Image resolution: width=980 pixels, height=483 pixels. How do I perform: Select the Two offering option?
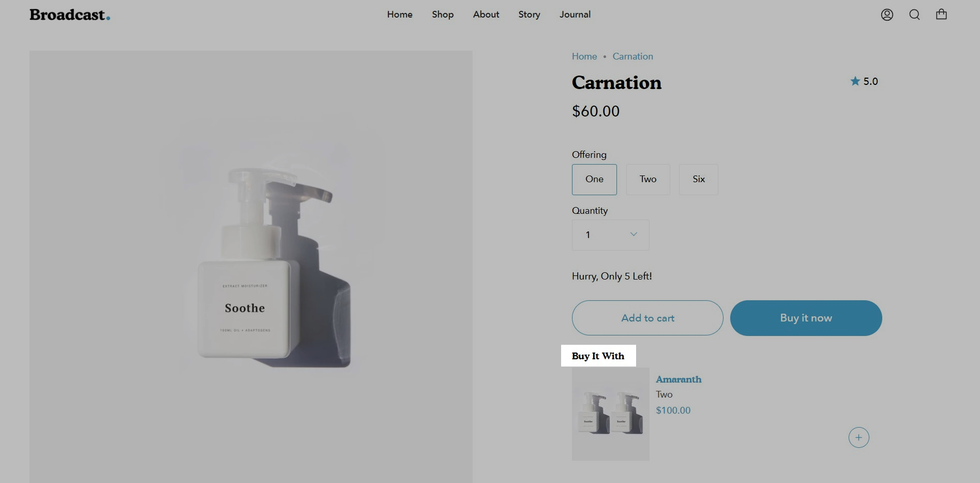(x=648, y=179)
